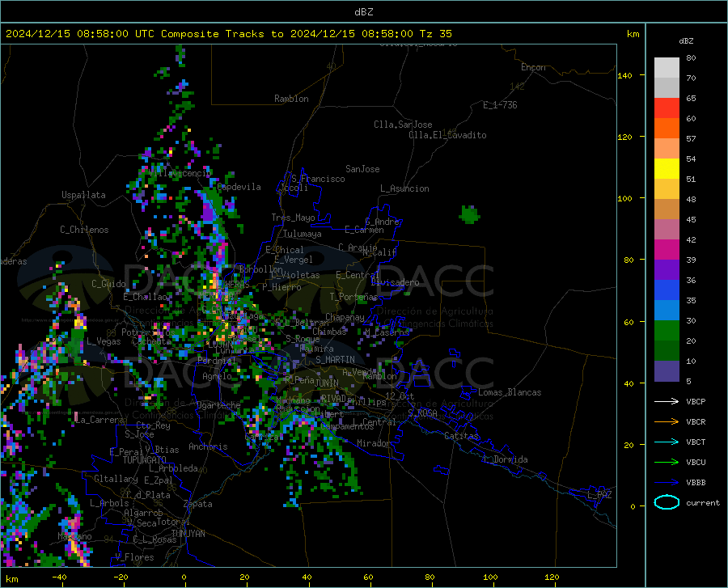
Task: Click the E_1-736 map label
Action: [500, 105]
